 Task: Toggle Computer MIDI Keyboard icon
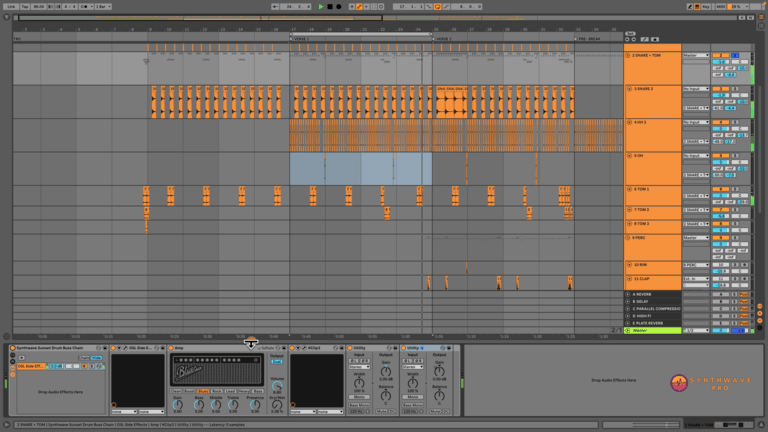pyautogui.click(x=697, y=7)
